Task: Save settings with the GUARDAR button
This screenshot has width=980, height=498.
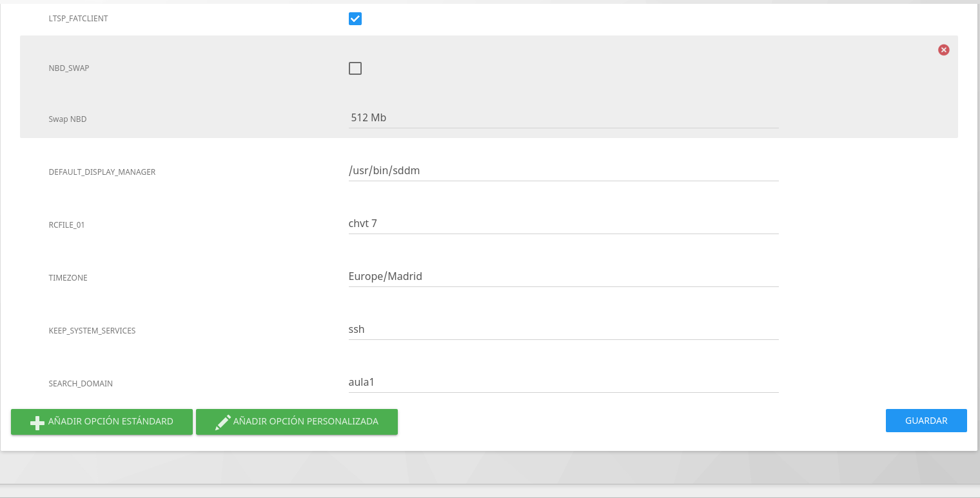Action: click(x=926, y=421)
